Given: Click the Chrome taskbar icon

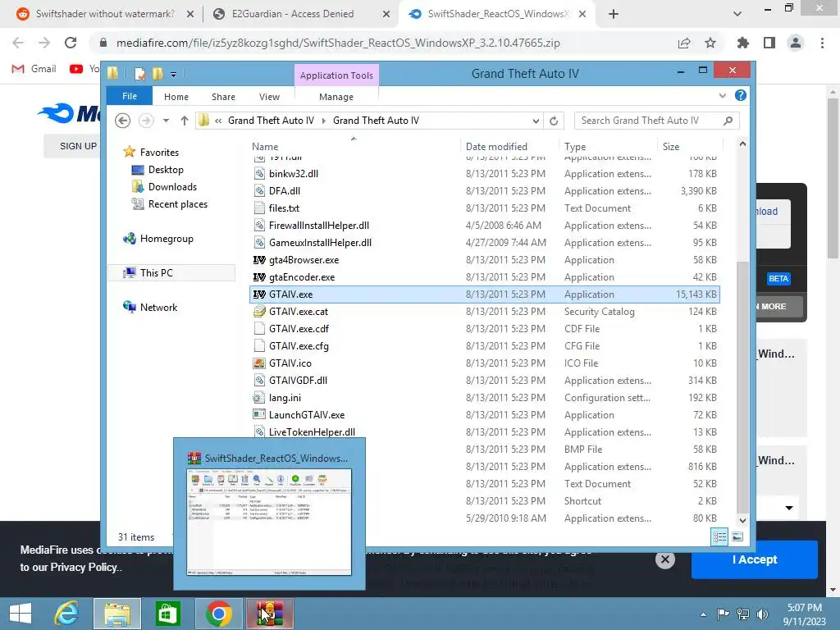Looking at the screenshot, I should coord(218,614).
